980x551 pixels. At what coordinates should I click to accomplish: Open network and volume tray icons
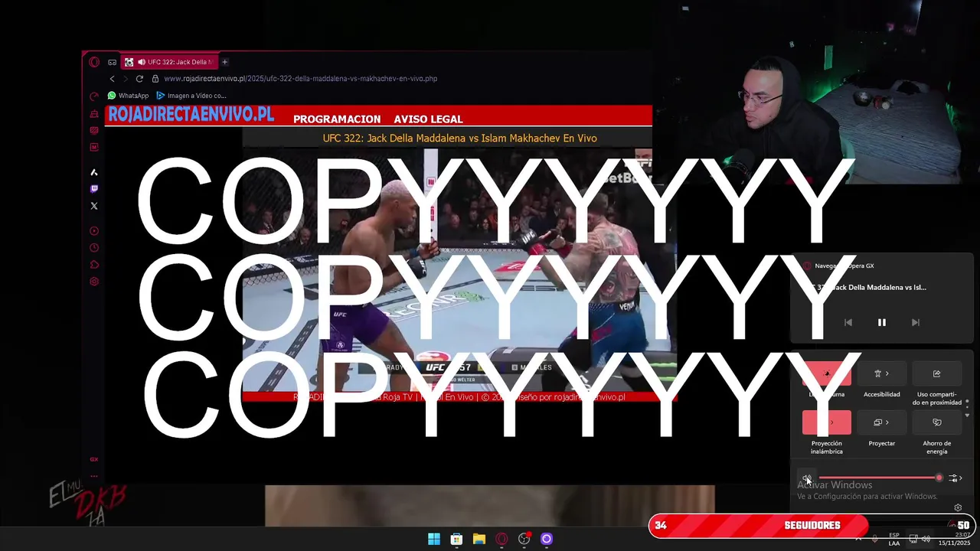click(920, 540)
